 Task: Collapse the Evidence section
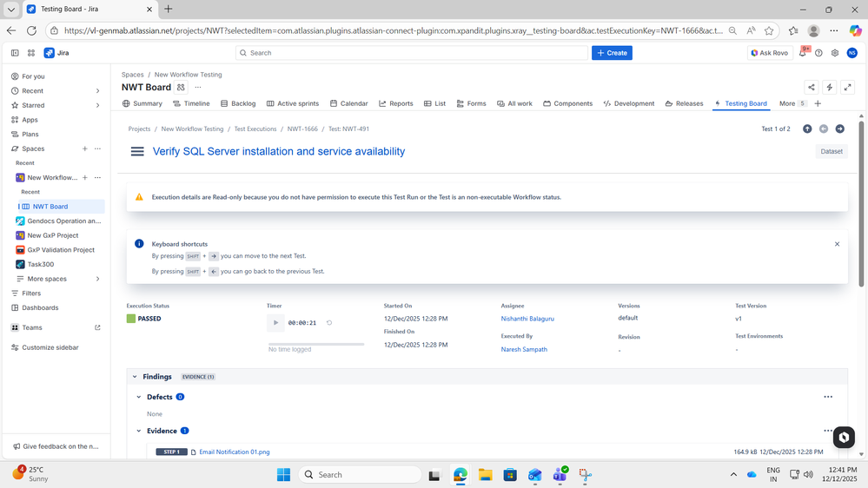click(139, 431)
